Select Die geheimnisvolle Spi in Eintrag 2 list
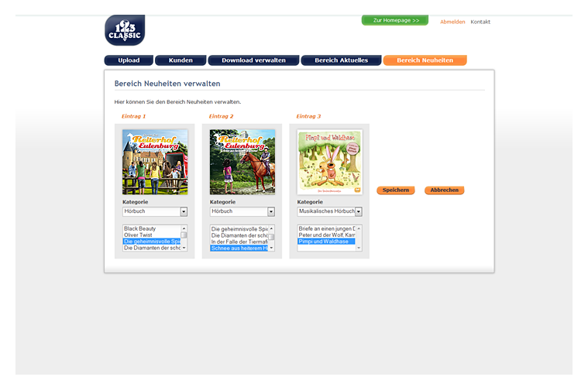 239,229
